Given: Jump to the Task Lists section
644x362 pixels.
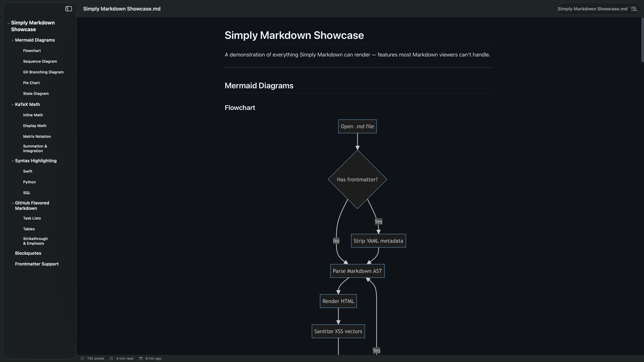Looking at the screenshot, I should (x=32, y=218).
